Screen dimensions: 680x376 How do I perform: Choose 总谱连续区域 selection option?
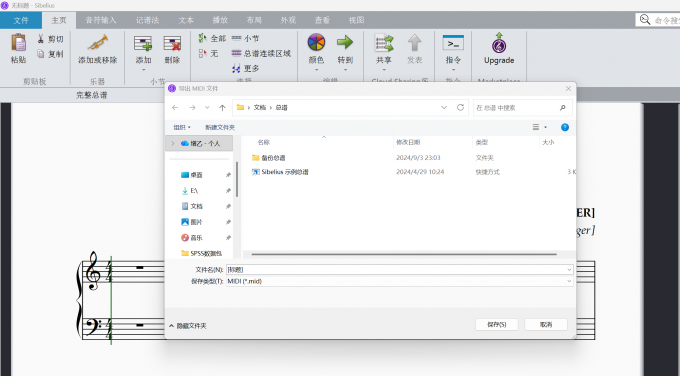point(261,53)
